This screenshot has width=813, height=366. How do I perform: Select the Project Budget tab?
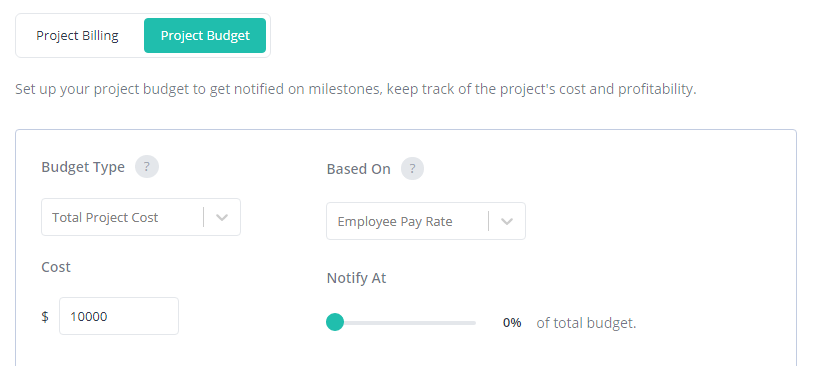(x=205, y=36)
